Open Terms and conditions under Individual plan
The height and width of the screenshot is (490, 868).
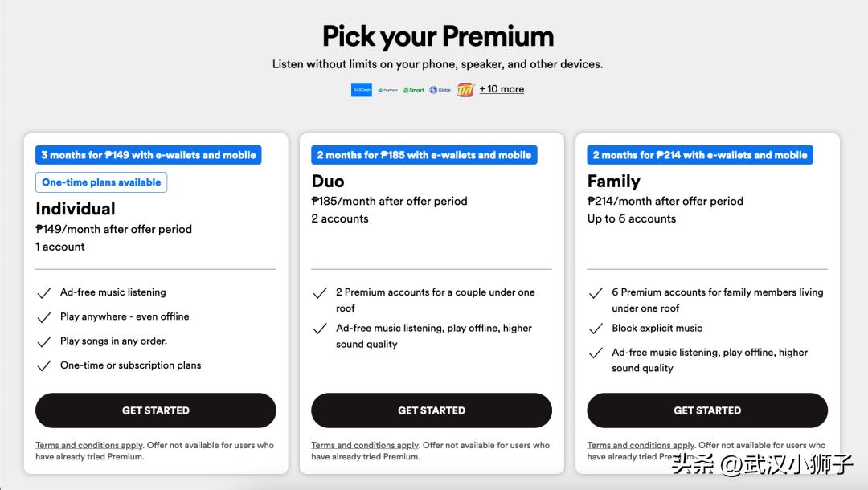(x=88, y=445)
